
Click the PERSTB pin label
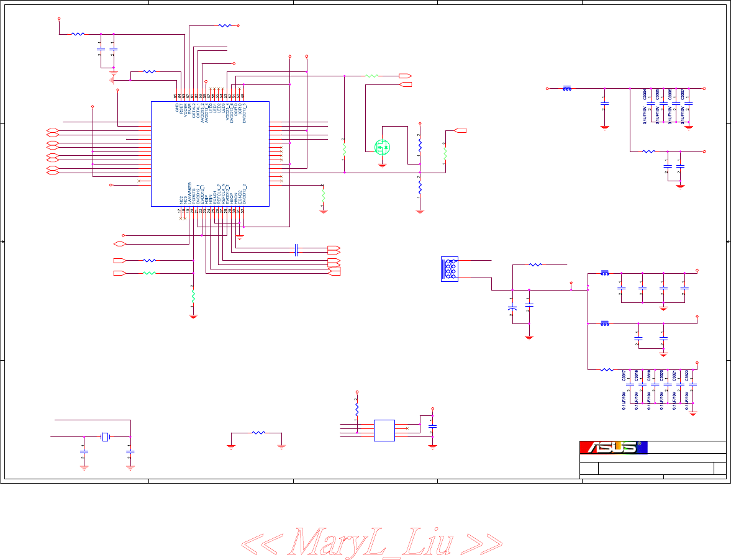click(x=194, y=196)
